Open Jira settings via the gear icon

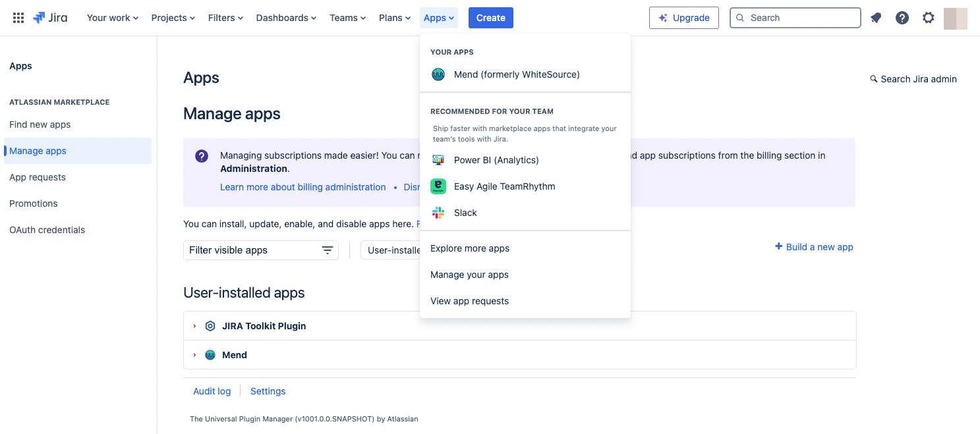929,18
